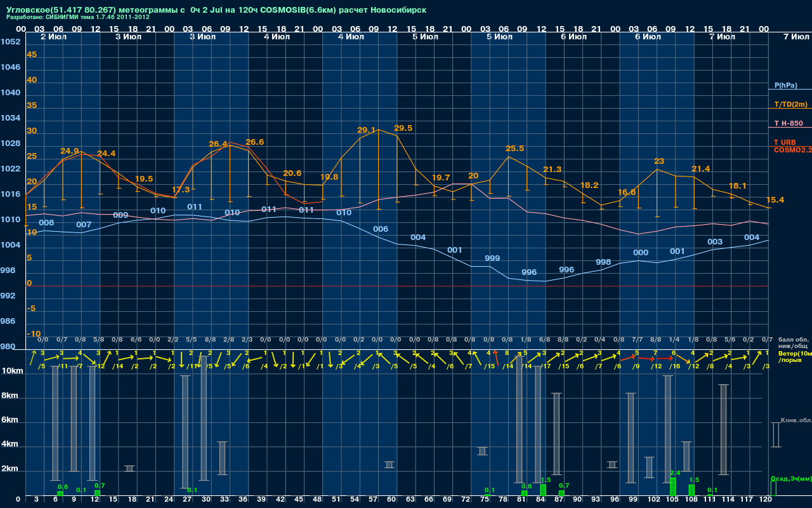Select the P(hPa) legend label
The width and height of the screenshot is (812, 508).
[785, 85]
